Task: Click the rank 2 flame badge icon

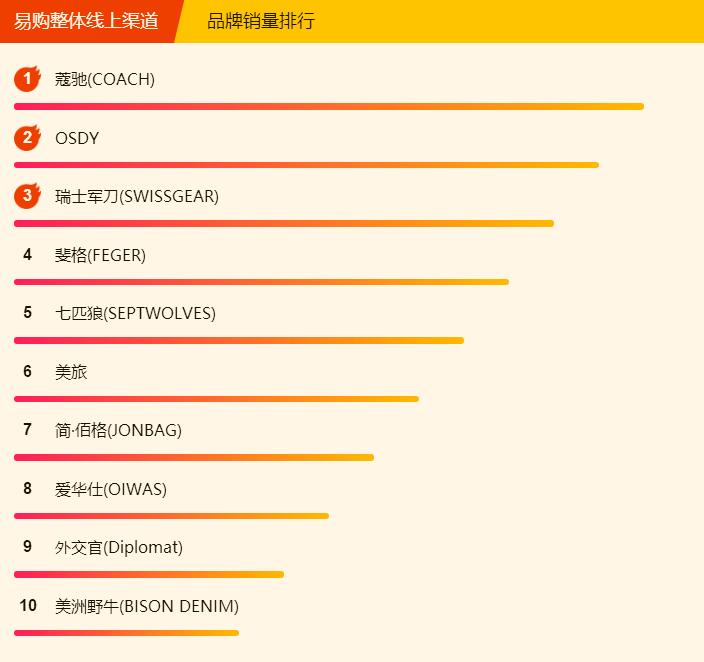Action: pos(27,138)
